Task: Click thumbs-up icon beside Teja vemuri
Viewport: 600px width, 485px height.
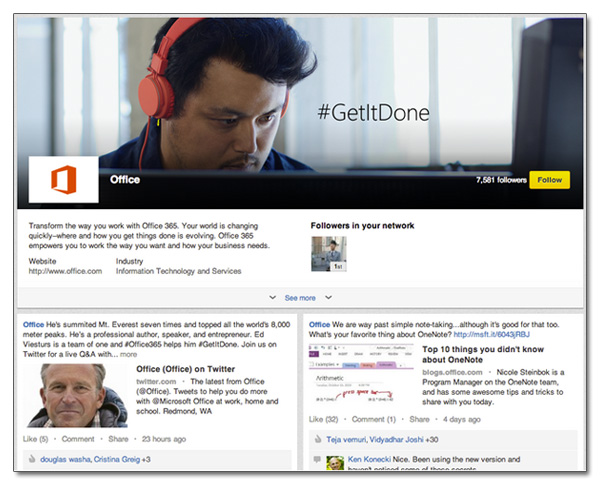Action: pyautogui.click(x=318, y=439)
